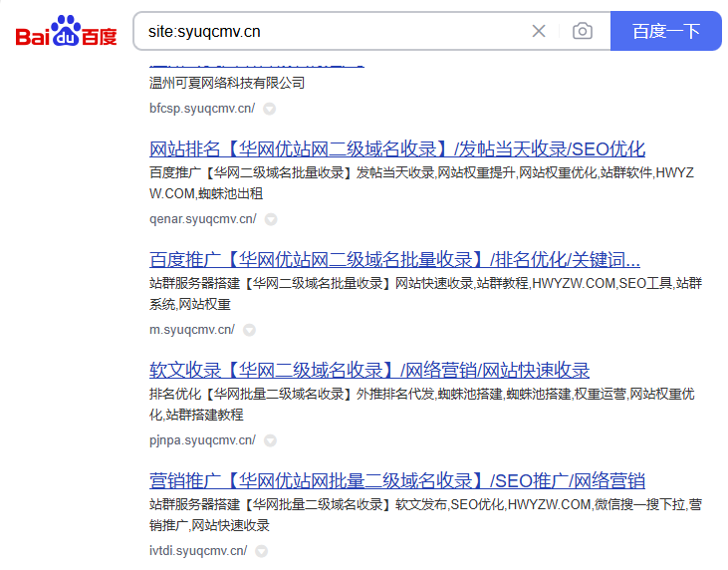Open the result titled 营销推广【华网优站网批量二级域名收录】
The height and width of the screenshot is (570, 728).
397,480
